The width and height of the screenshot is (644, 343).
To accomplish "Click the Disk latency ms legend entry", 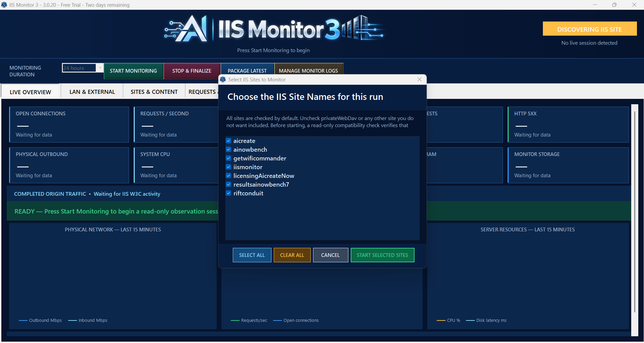I will pyautogui.click(x=486, y=320).
